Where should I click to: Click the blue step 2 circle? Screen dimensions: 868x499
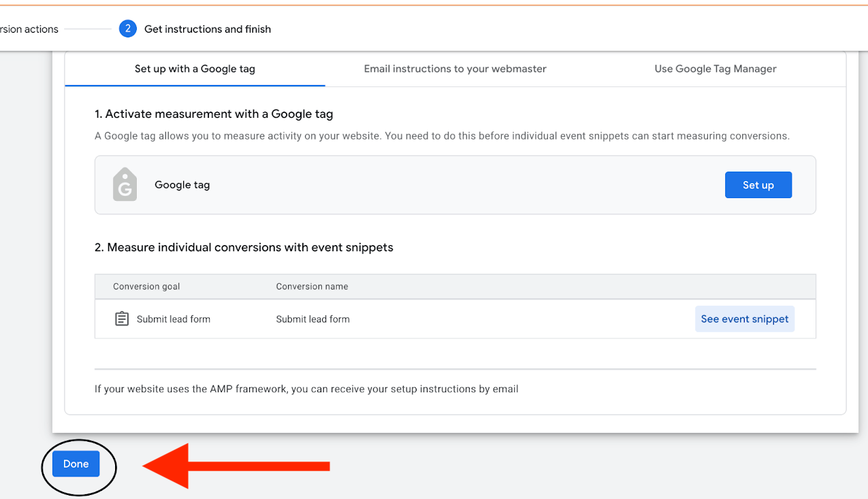tap(127, 29)
